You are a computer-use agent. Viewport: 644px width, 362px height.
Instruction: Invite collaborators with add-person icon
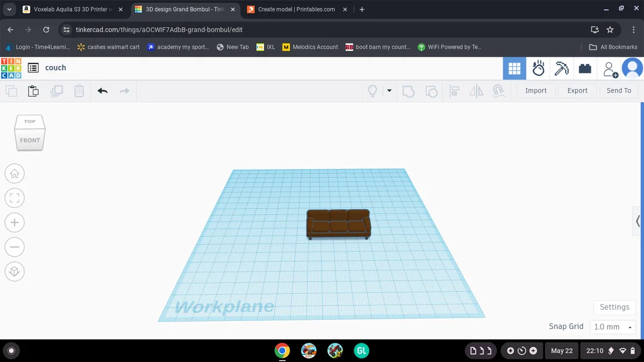coord(610,70)
